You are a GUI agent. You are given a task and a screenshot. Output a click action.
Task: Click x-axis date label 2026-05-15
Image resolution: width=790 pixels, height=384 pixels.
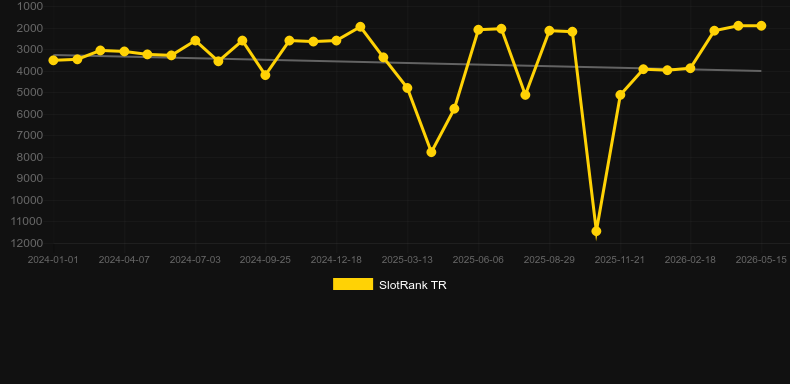[x=761, y=260]
